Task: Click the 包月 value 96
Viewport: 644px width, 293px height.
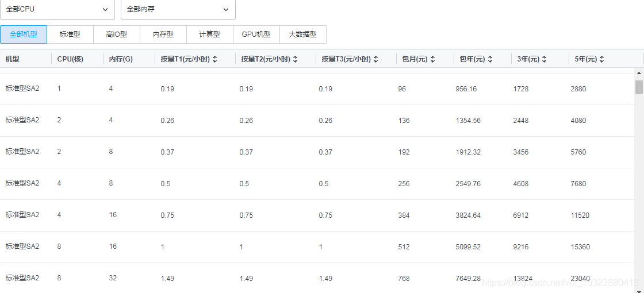Action: 402,88
